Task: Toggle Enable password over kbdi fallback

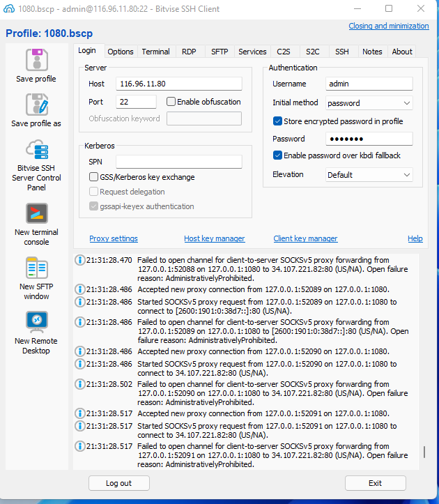Action: [x=277, y=155]
